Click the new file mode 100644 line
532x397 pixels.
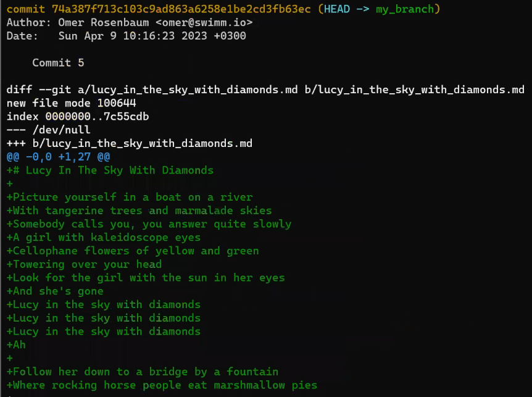click(x=71, y=103)
